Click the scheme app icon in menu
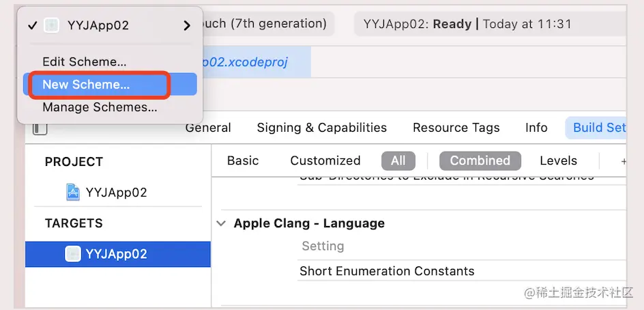 pyautogui.click(x=52, y=26)
